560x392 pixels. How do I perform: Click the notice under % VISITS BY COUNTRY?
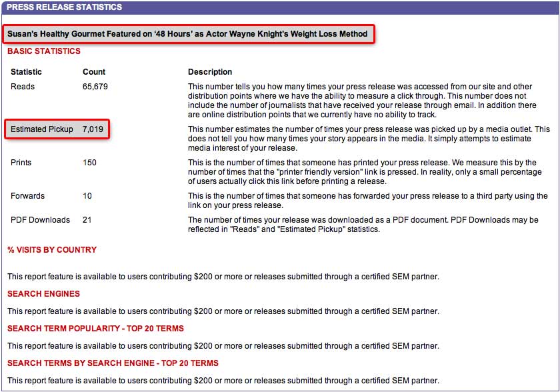coord(223,277)
